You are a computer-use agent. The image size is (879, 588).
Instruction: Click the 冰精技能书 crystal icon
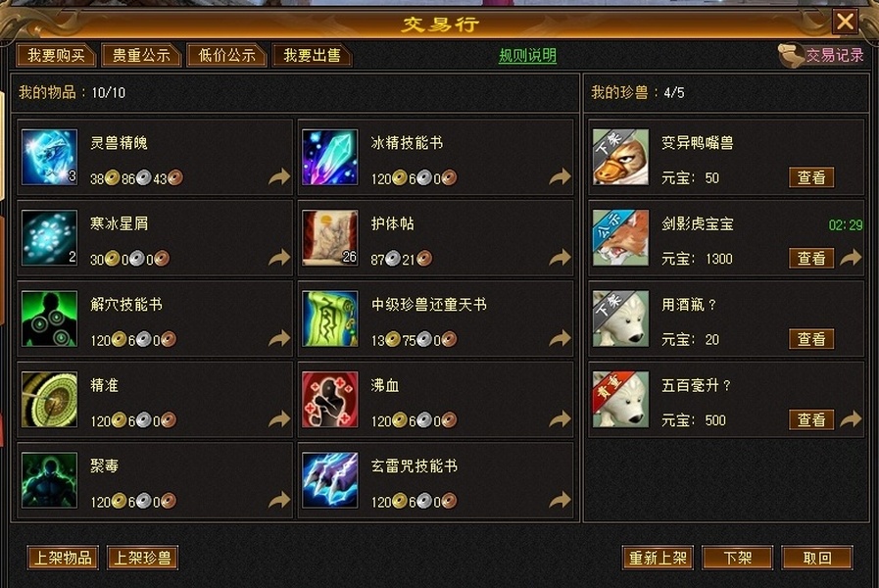point(329,158)
